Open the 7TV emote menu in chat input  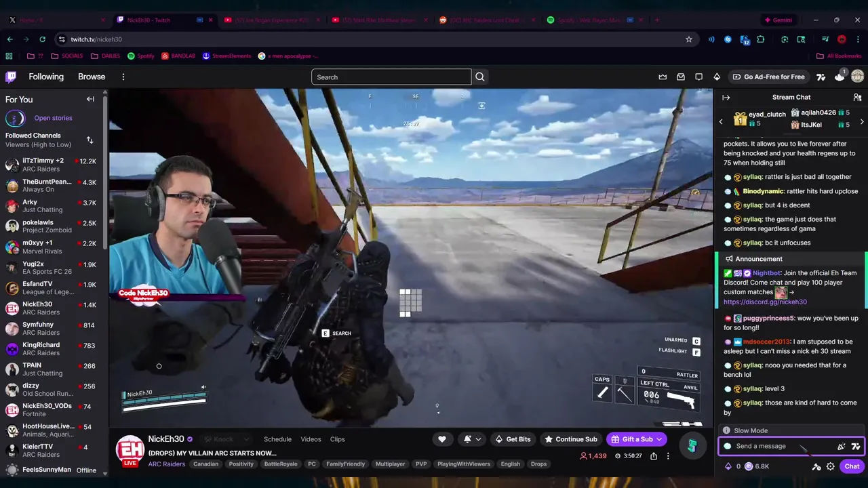pyautogui.click(x=856, y=446)
